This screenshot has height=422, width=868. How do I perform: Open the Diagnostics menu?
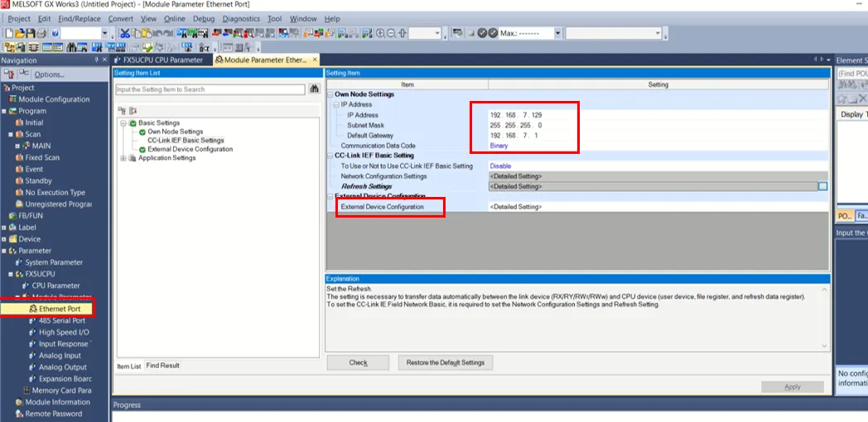tap(241, 18)
